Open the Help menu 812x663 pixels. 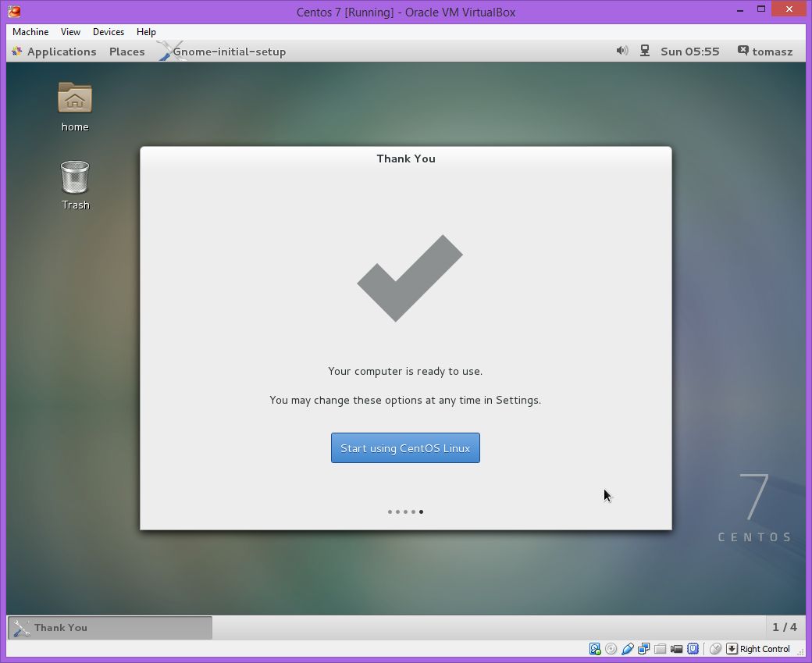pyautogui.click(x=146, y=32)
